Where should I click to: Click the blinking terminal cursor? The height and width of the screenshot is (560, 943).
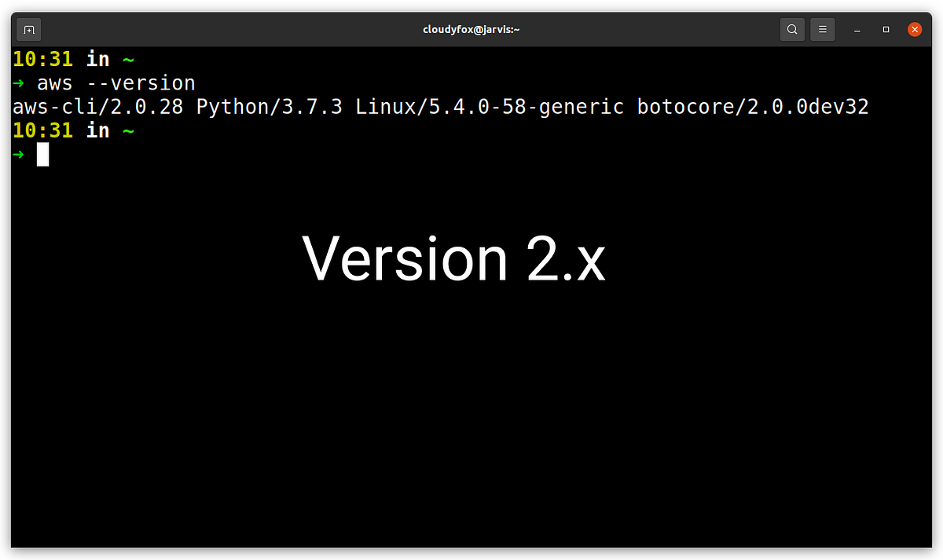coord(43,154)
